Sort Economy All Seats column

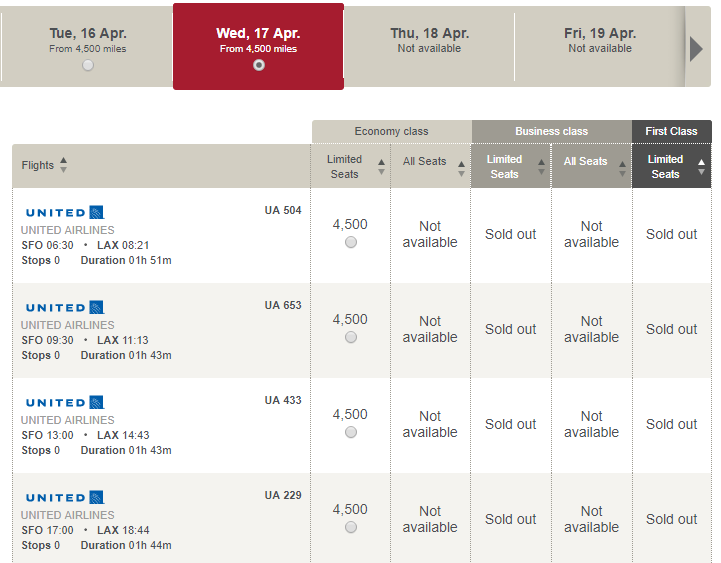[461, 169]
